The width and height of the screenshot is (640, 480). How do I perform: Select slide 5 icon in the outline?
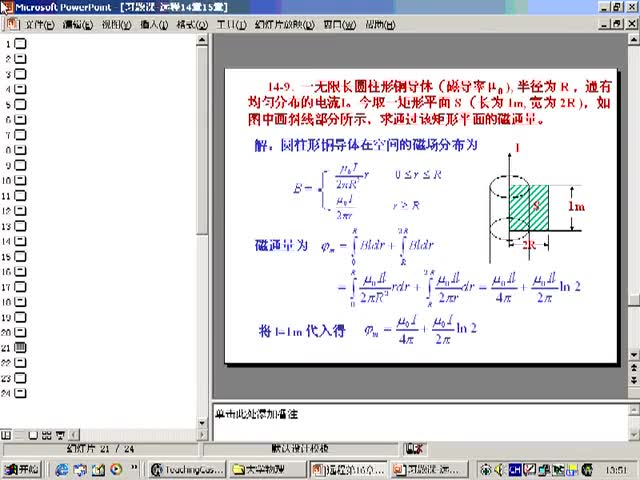click(x=20, y=104)
